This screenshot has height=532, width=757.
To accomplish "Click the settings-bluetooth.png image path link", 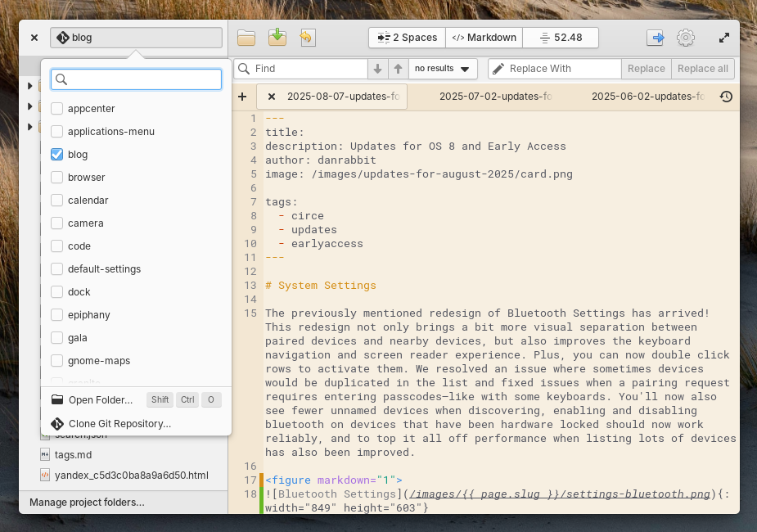I will (x=560, y=494).
